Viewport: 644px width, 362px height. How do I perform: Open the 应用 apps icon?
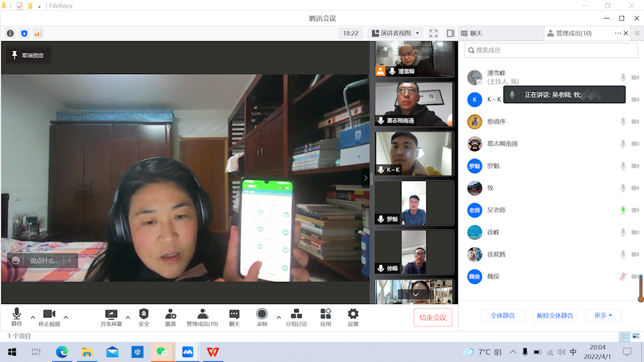[325, 317]
